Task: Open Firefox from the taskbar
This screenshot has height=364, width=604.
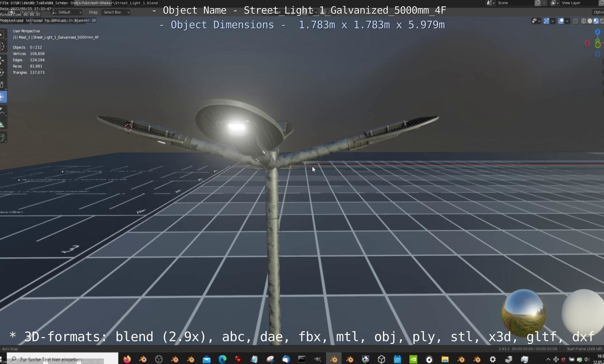Action: (127, 359)
